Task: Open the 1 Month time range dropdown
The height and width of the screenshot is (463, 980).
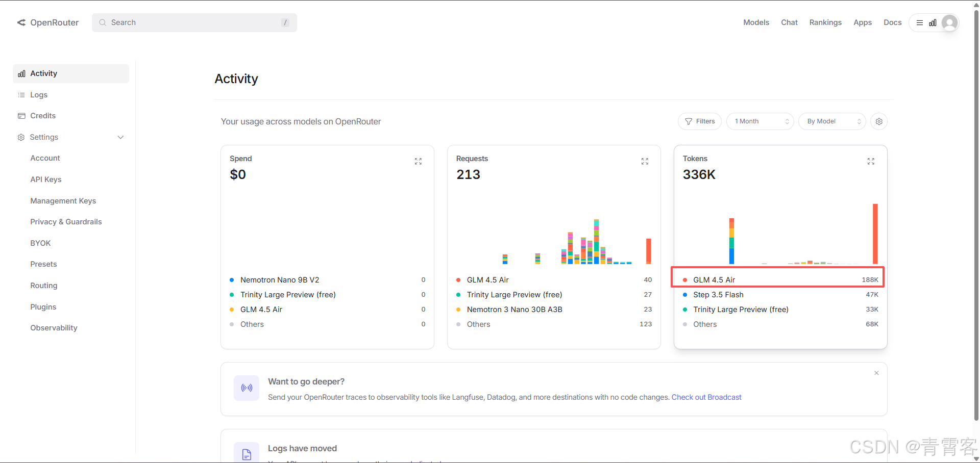Action: click(x=760, y=121)
